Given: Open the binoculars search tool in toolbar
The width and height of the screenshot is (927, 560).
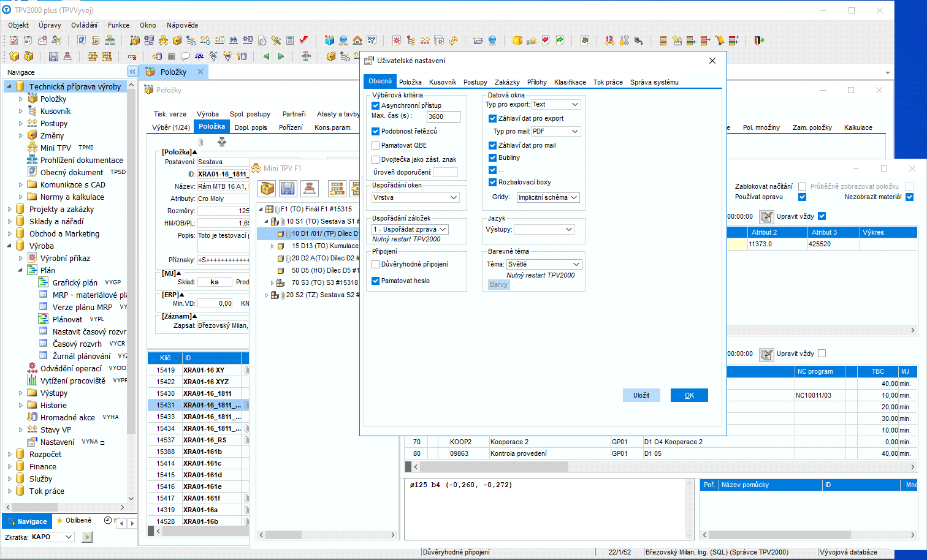Looking at the screenshot, I should (234, 40).
